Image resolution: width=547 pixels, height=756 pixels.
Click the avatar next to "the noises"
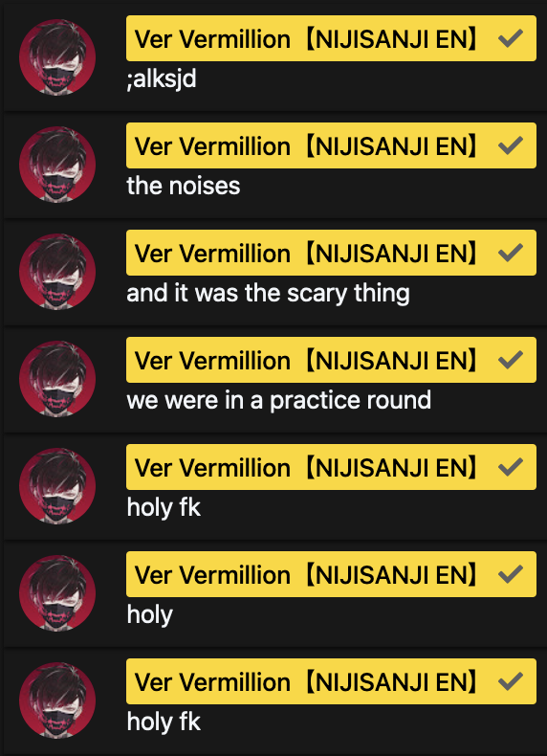57,165
